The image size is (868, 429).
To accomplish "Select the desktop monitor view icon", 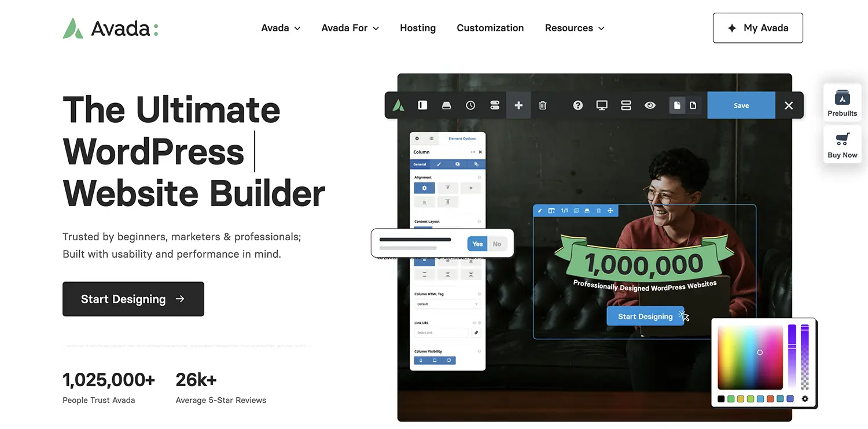I will 602,105.
